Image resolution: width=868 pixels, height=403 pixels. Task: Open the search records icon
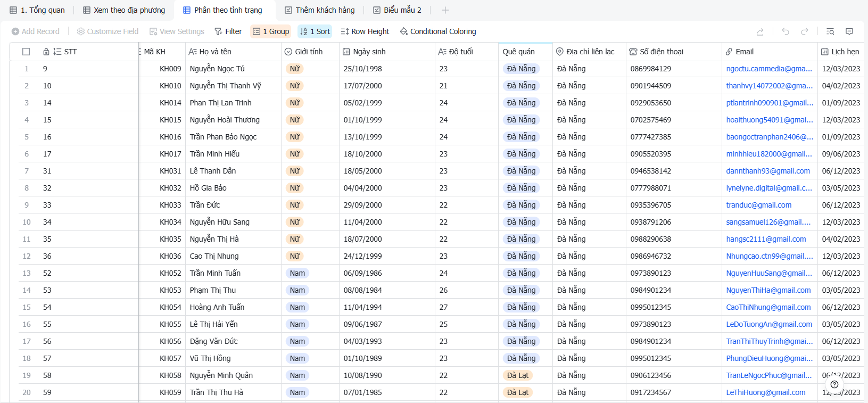pos(830,32)
